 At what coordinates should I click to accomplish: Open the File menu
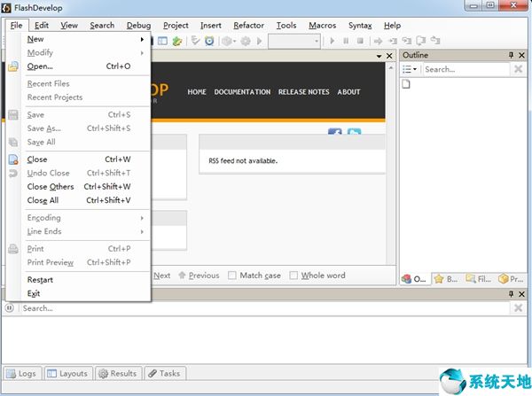click(16, 26)
